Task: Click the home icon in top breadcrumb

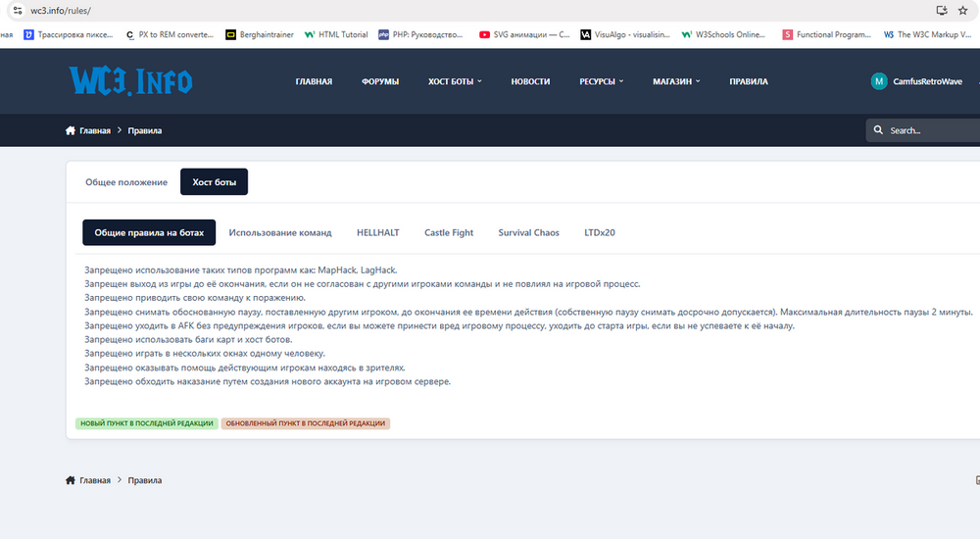Action: tap(71, 130)
